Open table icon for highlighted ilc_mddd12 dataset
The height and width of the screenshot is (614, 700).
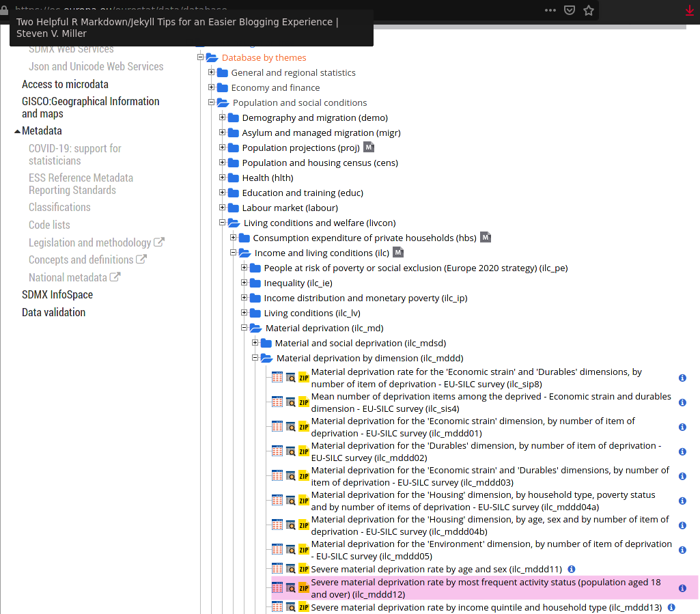coord(277,588)
